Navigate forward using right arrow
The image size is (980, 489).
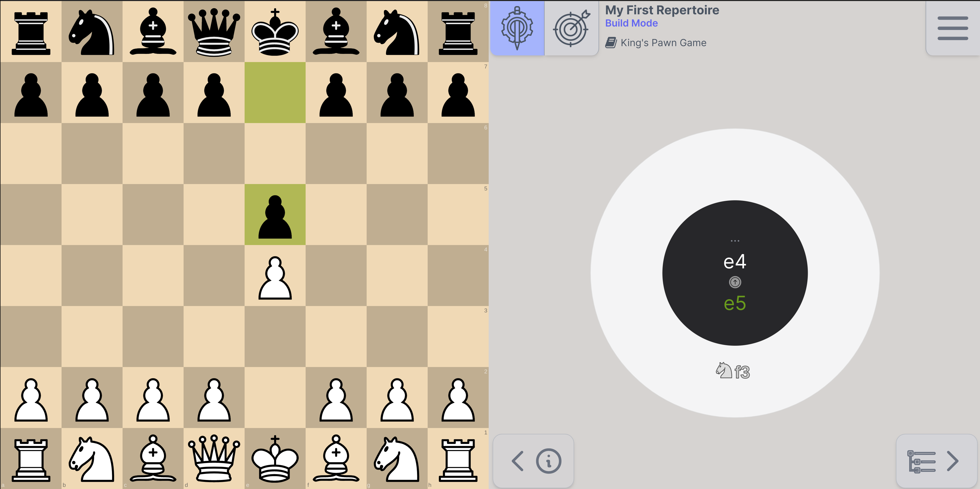pyautogui.click(x=957, y=461)
